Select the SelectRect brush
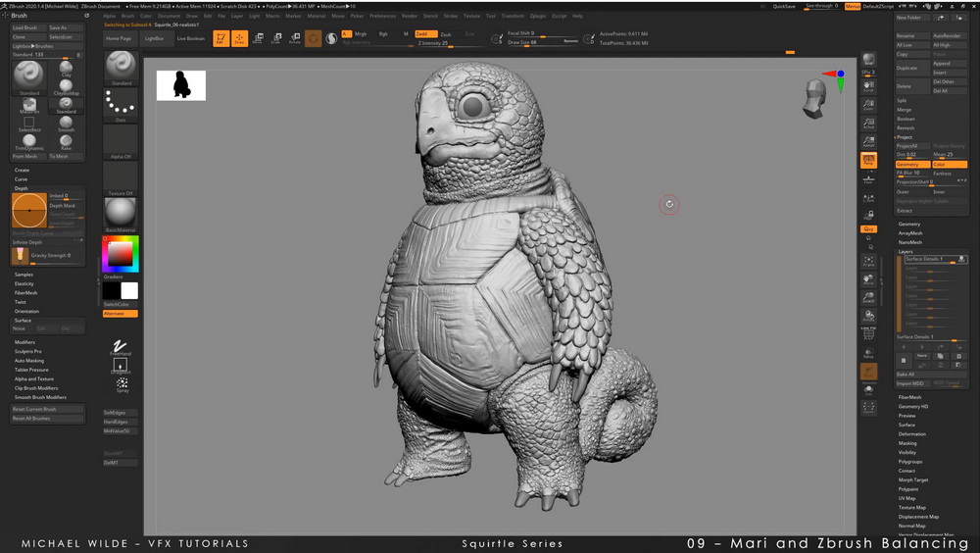This screenshot has height=553, width=980. pos(28,124)
